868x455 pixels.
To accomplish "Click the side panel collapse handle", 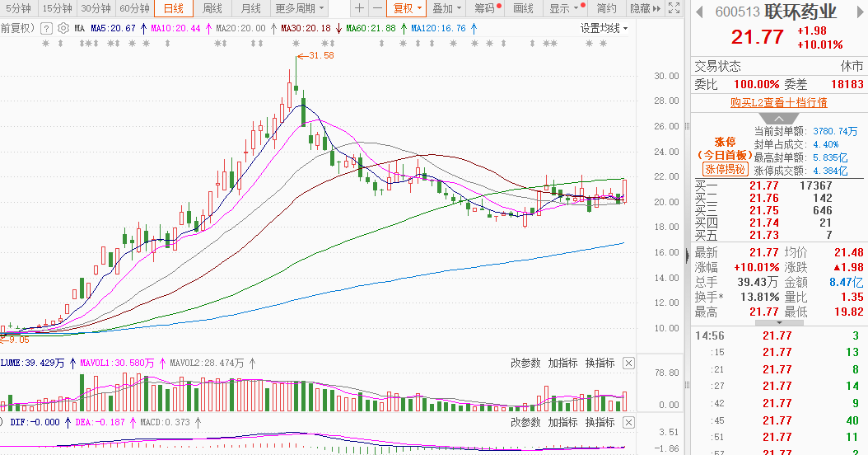I will [x=688, y=255].
